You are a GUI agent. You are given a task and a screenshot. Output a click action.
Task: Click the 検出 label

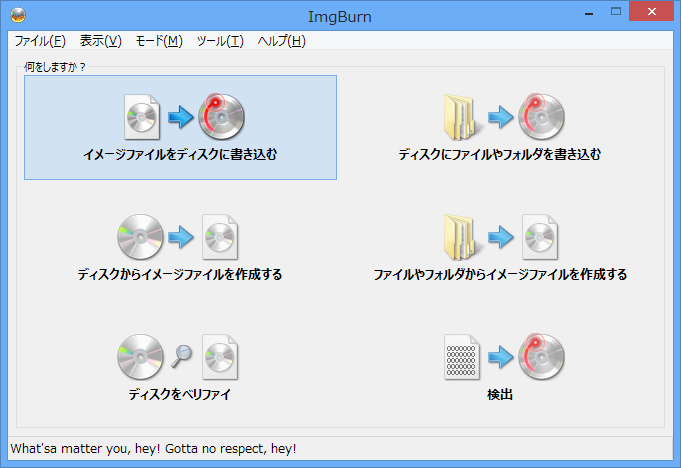click(x=500, y=394)
